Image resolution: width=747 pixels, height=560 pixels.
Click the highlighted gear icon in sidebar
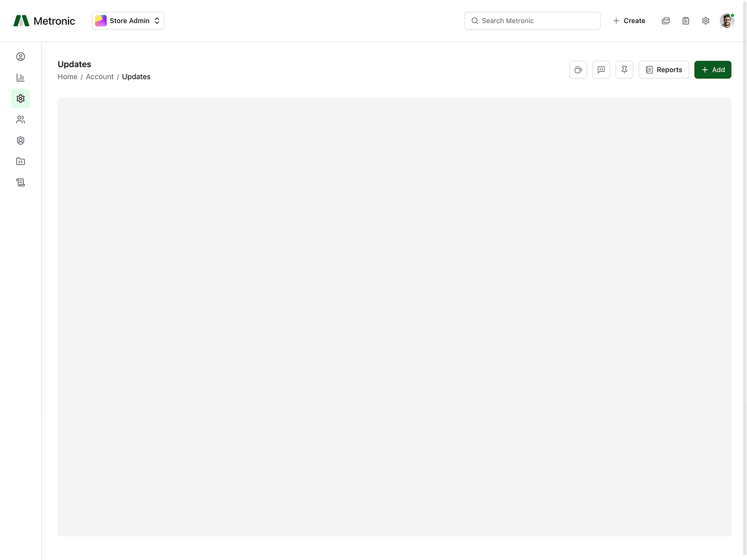21,98
